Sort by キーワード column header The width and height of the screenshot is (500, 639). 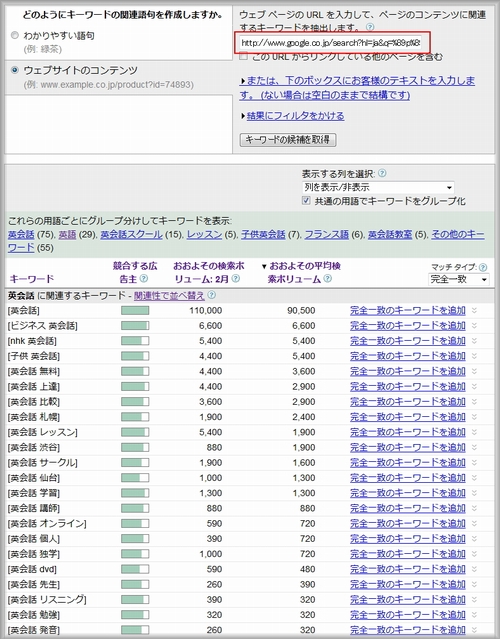pyautogui.click(x=32, y=279)
